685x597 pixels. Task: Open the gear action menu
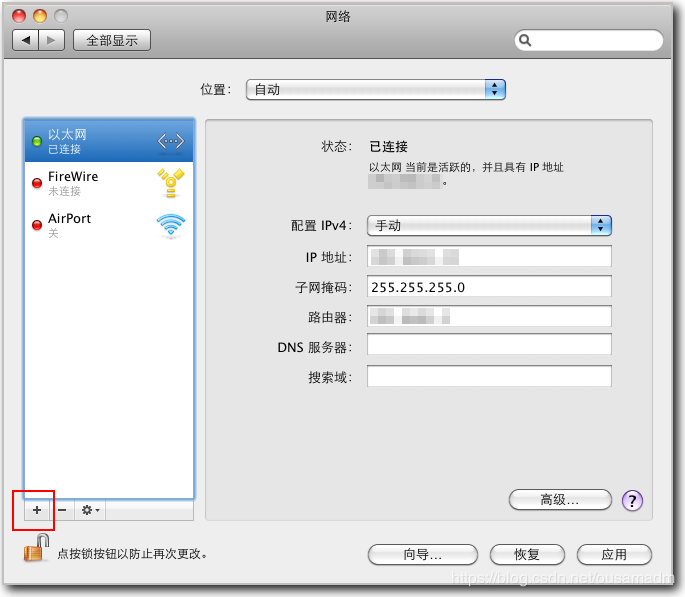[x=90, y=510]
